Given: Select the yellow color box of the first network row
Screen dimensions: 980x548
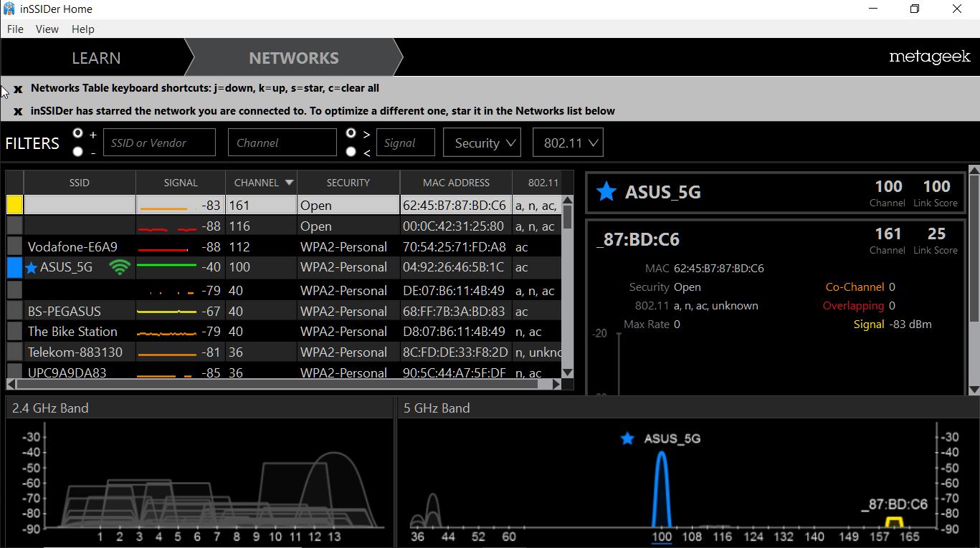Looking at the screenshot, I should [14, 205].
